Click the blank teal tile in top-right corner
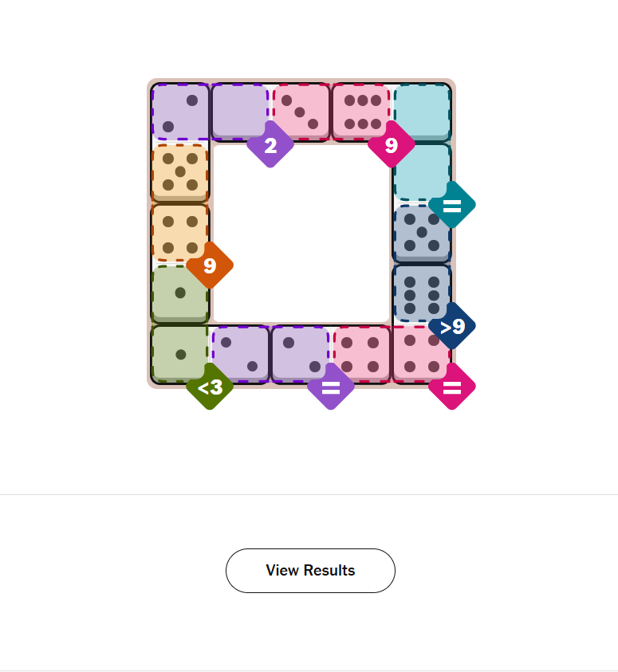This screenshot has height=672, width=618. [422, 110]
